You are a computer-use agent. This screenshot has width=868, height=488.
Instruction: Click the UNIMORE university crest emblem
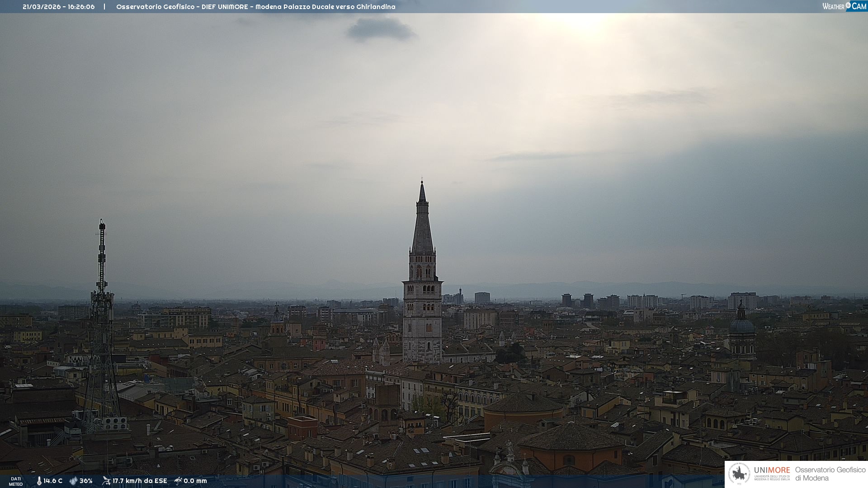point(739,474)
